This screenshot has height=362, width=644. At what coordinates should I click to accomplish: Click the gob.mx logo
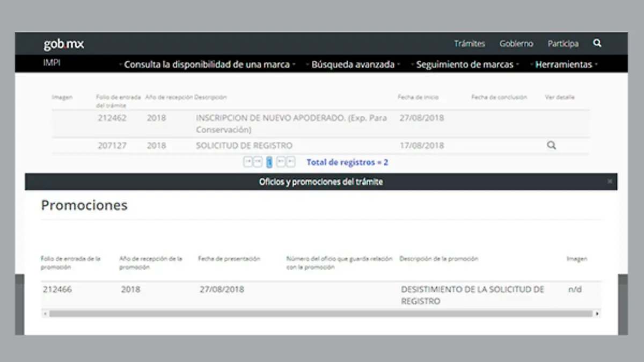pyautogui.click(x=62, y=44)
